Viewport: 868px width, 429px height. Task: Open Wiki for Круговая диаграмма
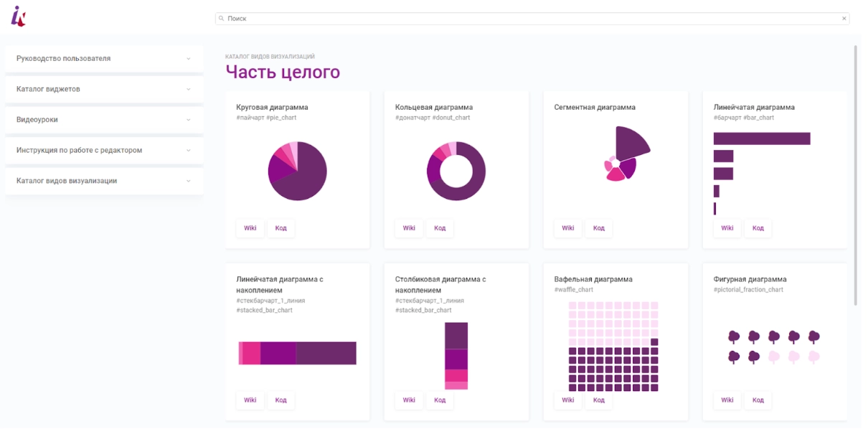[x=250, y=228]
